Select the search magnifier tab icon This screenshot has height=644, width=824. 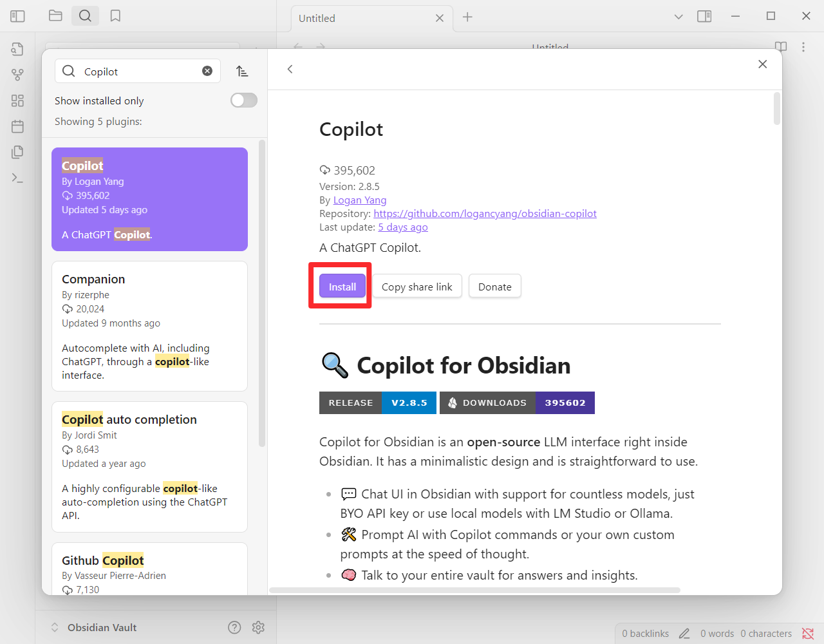[85, 16]
